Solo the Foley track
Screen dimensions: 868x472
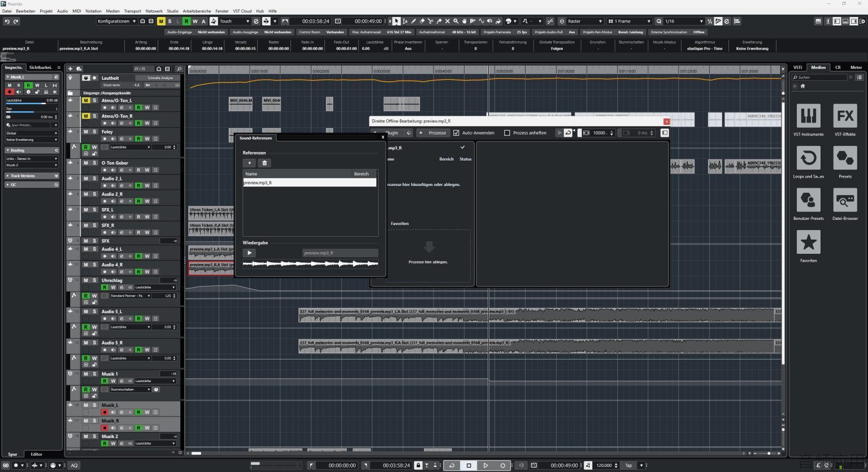coord(94,131)
